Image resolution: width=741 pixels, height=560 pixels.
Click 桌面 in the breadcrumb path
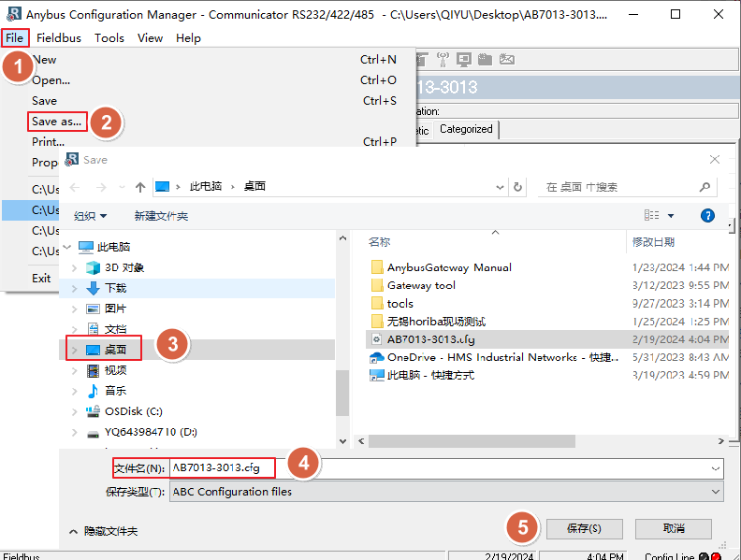[254, 186]
